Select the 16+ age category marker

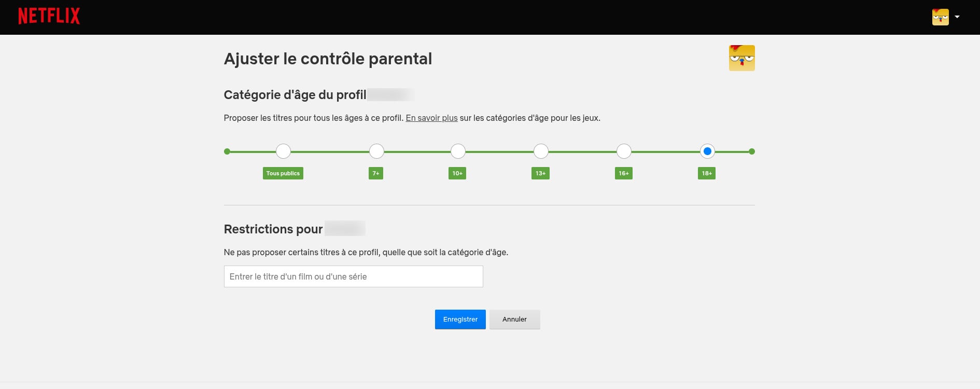click(x=623, y=151)
